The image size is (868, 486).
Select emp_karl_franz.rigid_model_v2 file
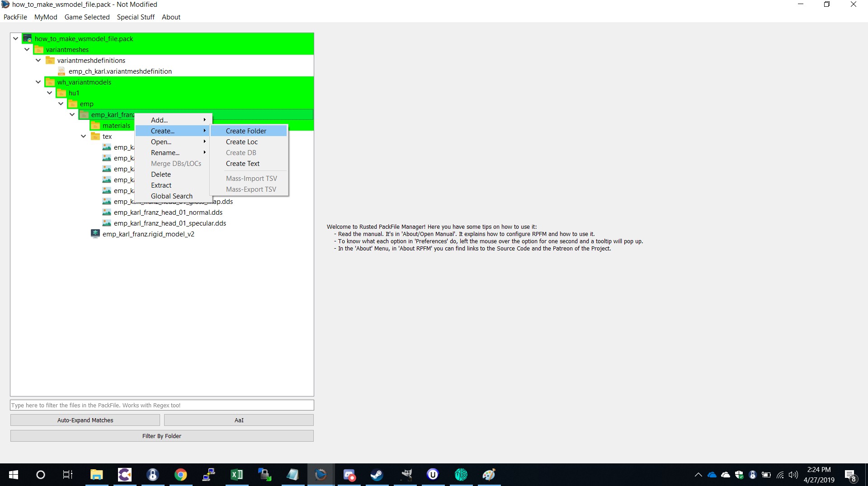(148, 234)
